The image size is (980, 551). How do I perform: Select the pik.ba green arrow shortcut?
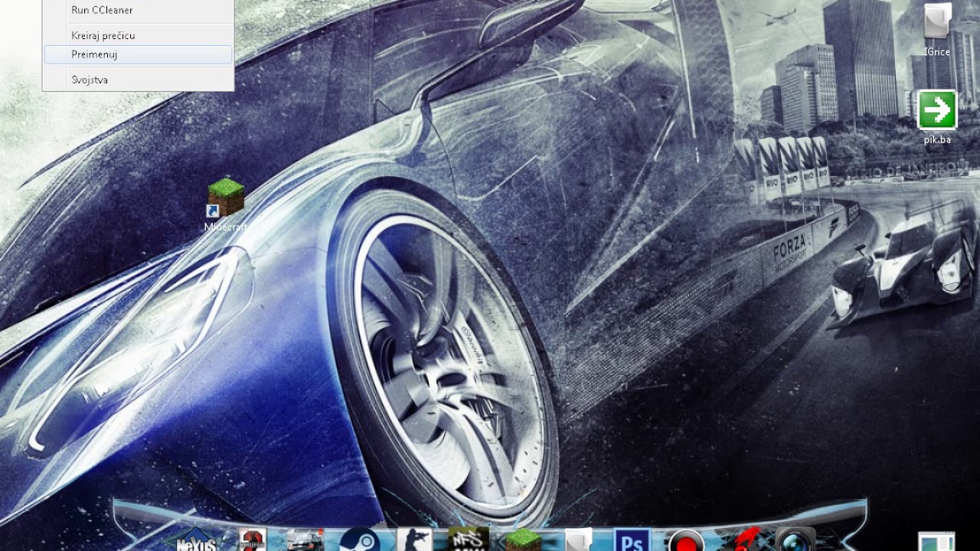(937, 117)
